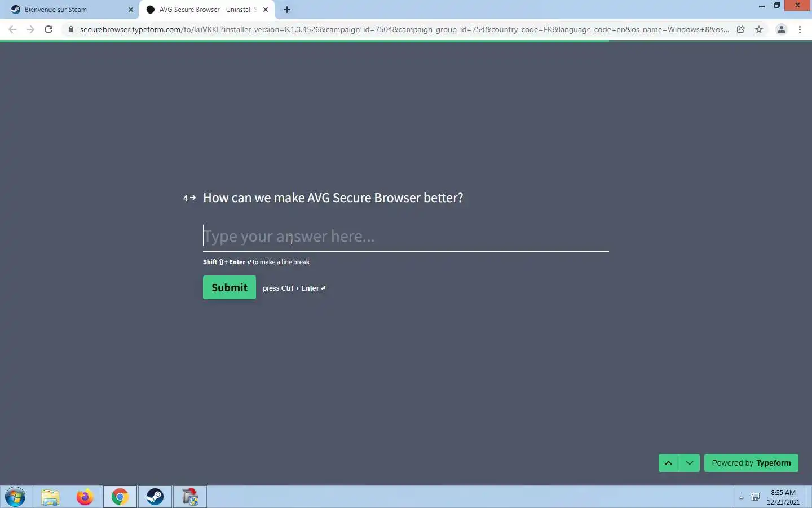
Task: Open the clock showing 8:35 AM
Action: click(x=783, y=497)
